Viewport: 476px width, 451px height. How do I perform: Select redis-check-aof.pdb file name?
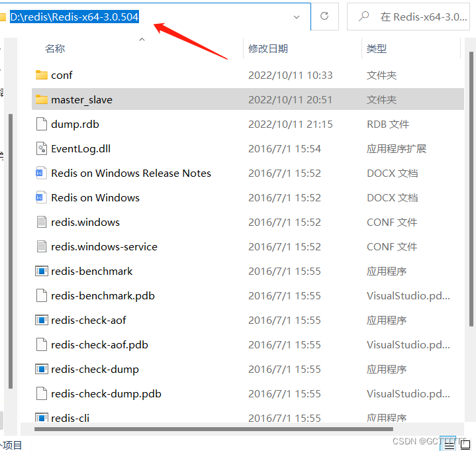pyautogui.click(x=99, y=344)
